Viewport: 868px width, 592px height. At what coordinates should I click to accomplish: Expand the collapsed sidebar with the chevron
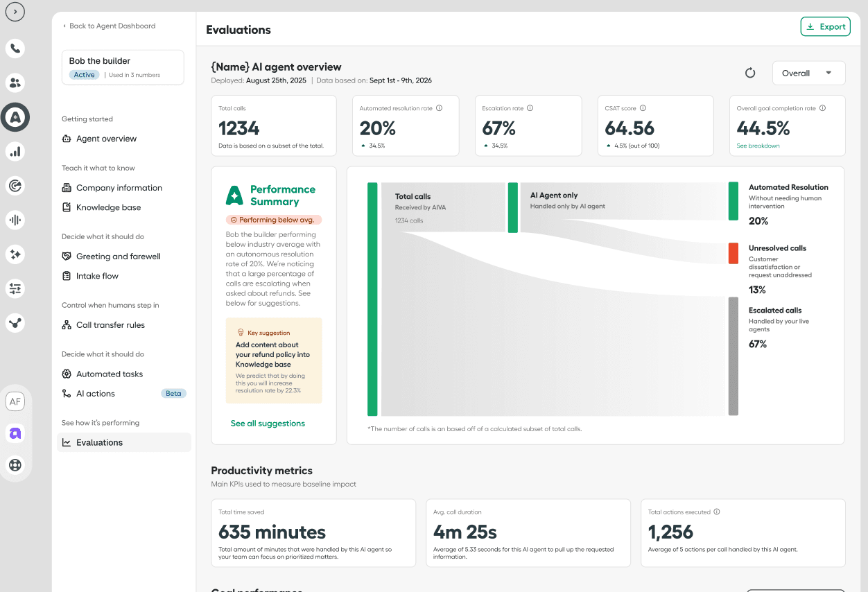click(15, 12)
